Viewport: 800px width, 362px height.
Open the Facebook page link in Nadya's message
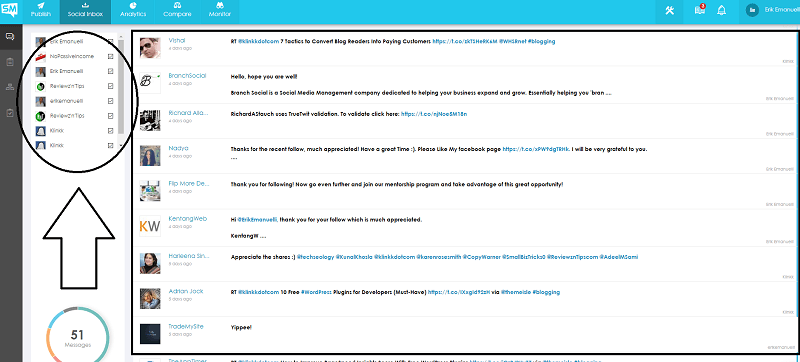click(x=536, y=149)
